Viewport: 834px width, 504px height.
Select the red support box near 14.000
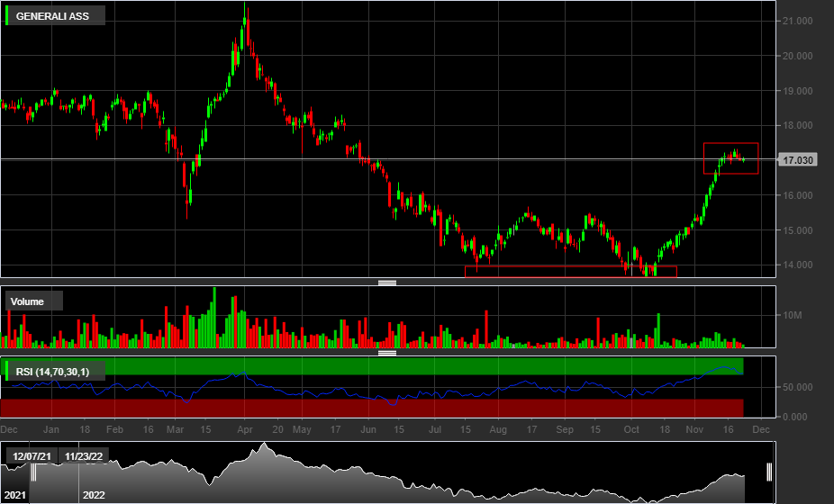pyautogui.click(x=569, y=271)
